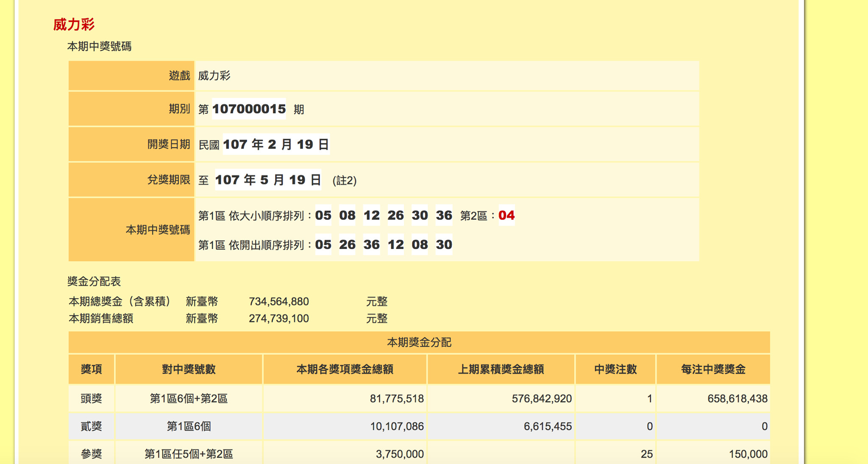Click the 每注中獎獎金 column header
The width and height of the screenshot is (868, 464).
[713, 369]
